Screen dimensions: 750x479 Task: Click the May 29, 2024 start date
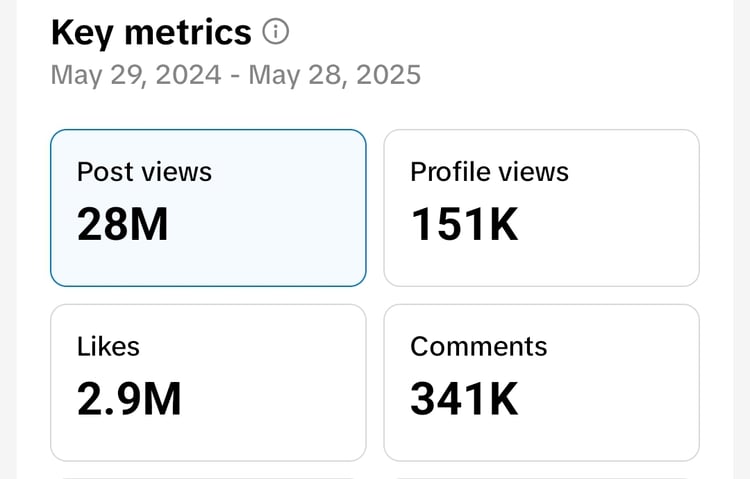pyautogui.click(x=138, y=75)
